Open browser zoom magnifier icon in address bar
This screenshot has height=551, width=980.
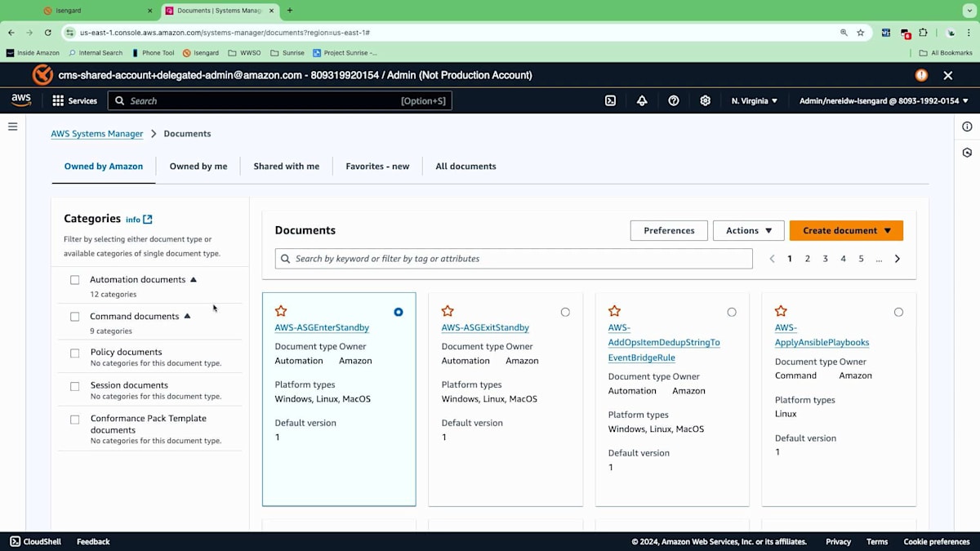point(844,33)
